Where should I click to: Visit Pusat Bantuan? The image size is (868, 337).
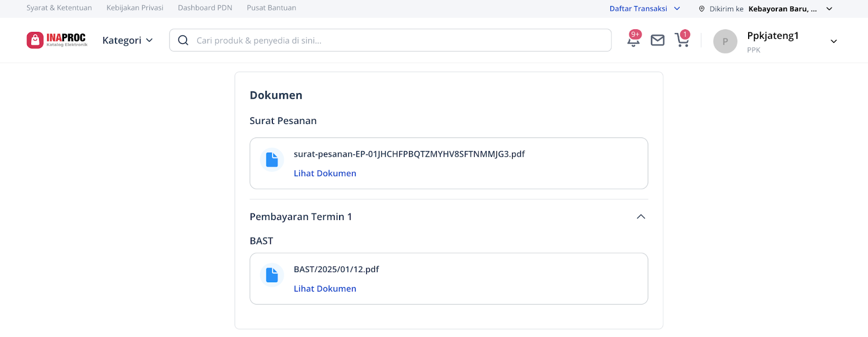(271, 8)
